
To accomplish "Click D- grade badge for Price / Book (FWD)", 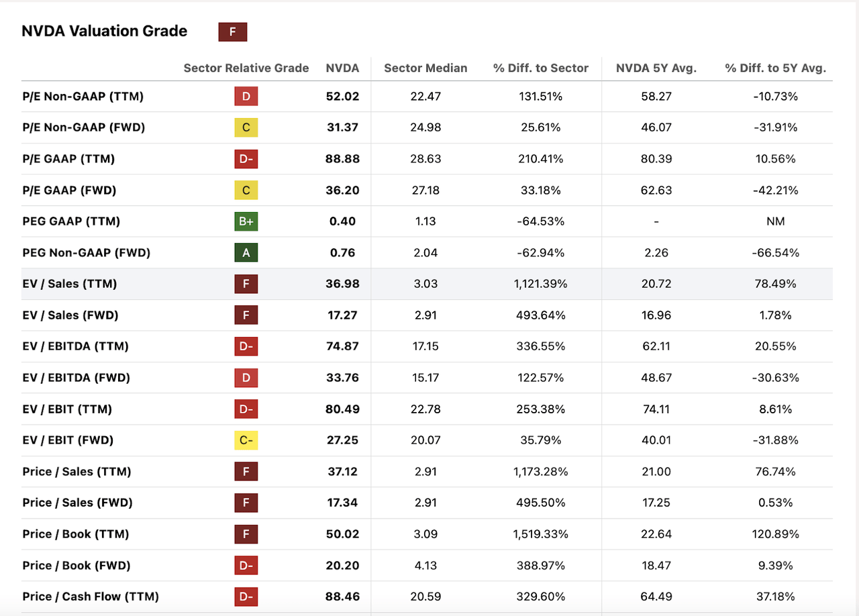I will (x=246, y=566).
